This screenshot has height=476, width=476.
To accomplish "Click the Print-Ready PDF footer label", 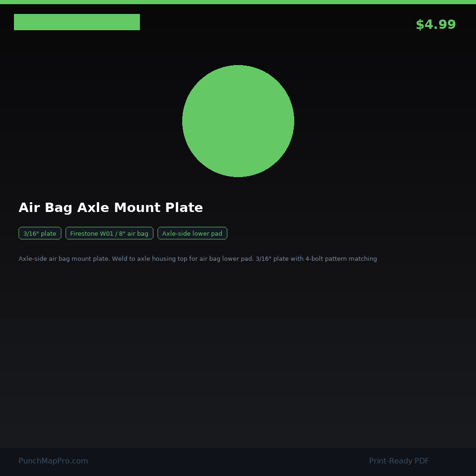I will coord(399,461).
